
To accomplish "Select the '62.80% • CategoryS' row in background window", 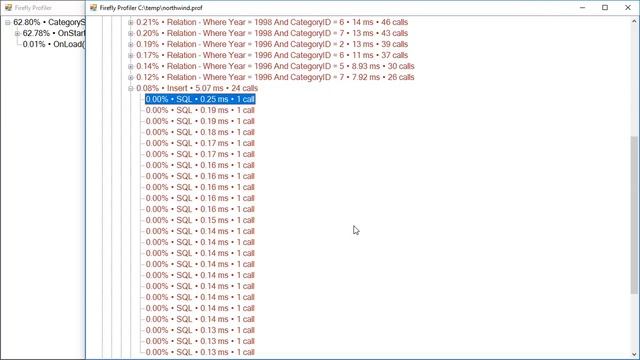I will (x=49, y=22).
